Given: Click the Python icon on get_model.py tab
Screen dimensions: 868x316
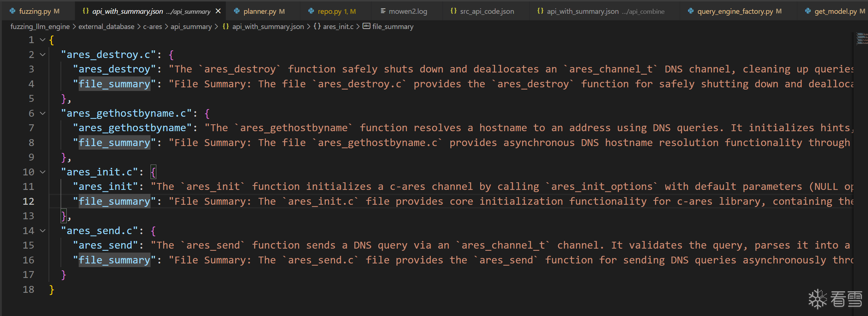Looking at the screenshot, I should pos(808,11).
